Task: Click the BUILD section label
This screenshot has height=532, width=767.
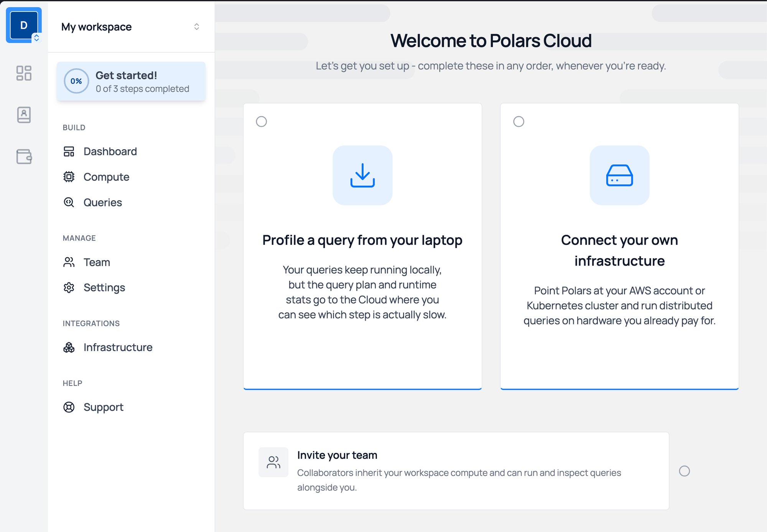Action: pos(74,127)
